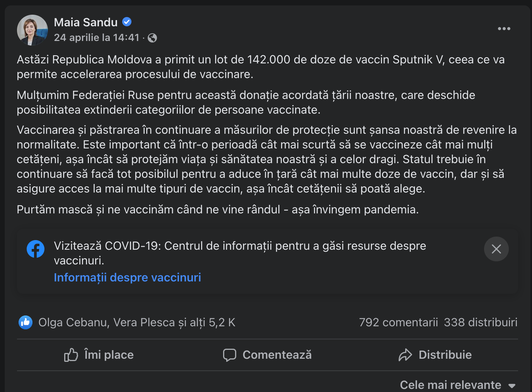Open Maia Sandu's profile name link
The image size is (532, 392).
(86, 22)
